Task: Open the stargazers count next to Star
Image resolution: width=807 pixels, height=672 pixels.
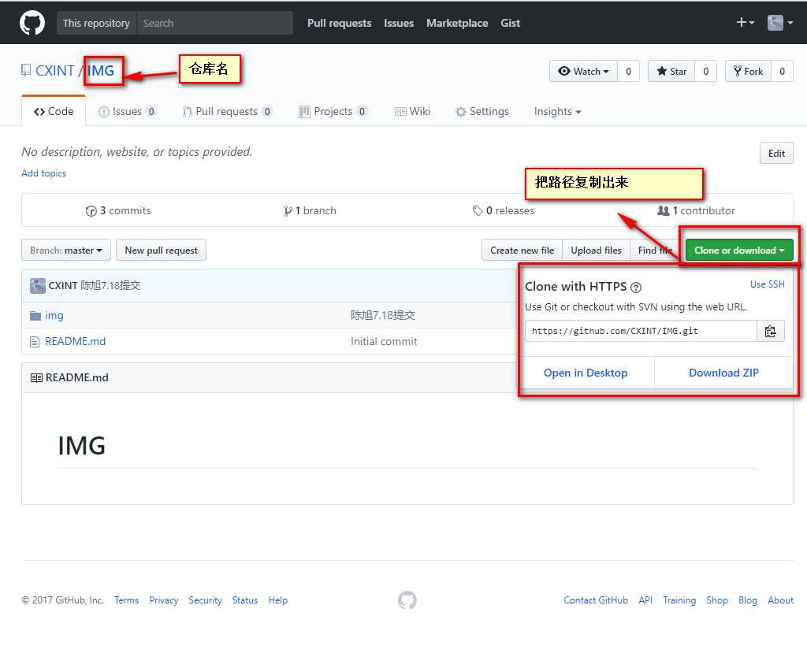Action: point(705,72)
